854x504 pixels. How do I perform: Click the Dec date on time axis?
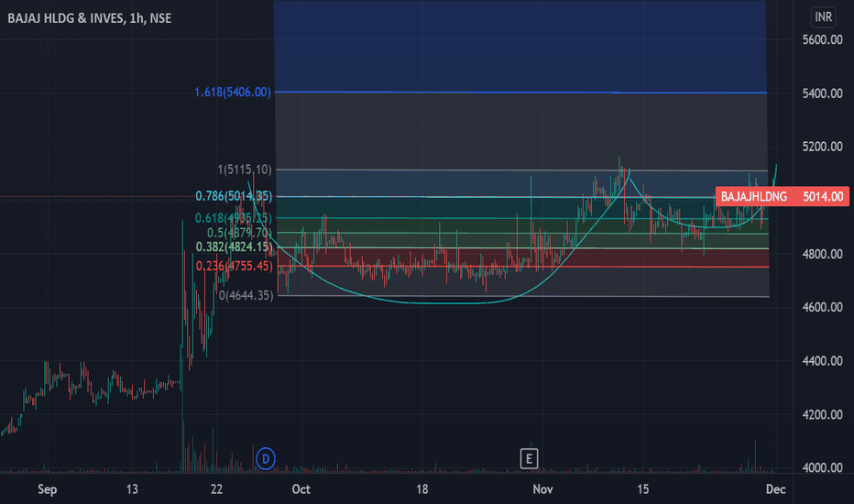pyautogui.click(x=775, y=489)
